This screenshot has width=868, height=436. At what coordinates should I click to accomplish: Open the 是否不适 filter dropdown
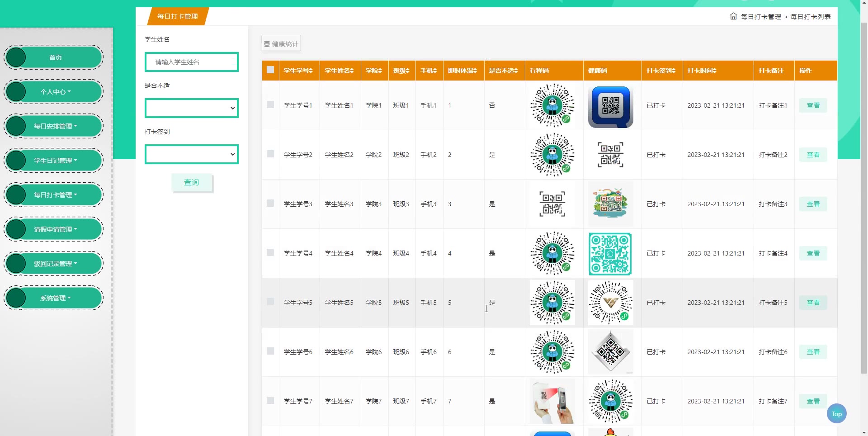pyautogui.click(x=192, y=108)
